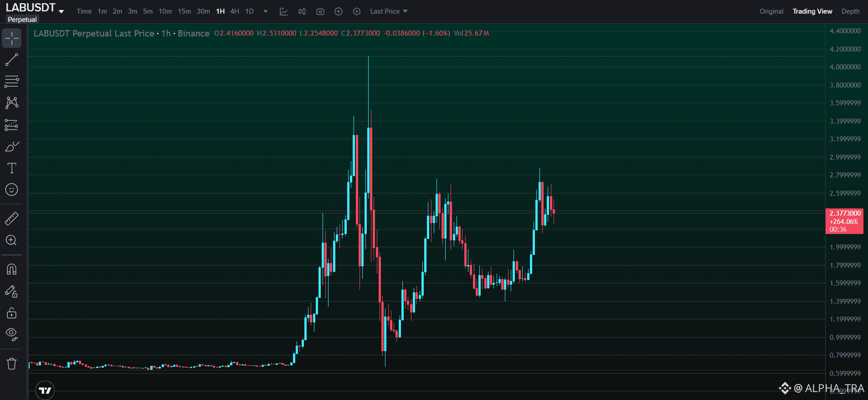The height and width of the screenshot is (400, 868).
Task: Click the trash remove drawings icon
Action: click(x=12, y=364)
